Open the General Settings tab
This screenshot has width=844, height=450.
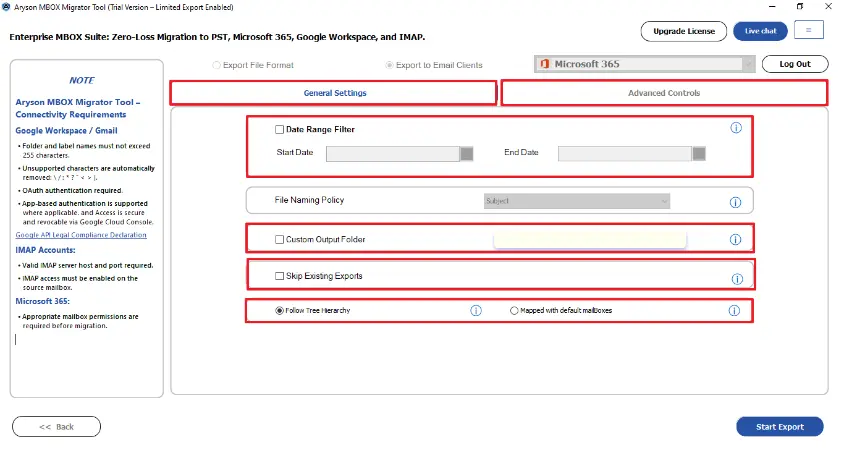pos(334,93)
